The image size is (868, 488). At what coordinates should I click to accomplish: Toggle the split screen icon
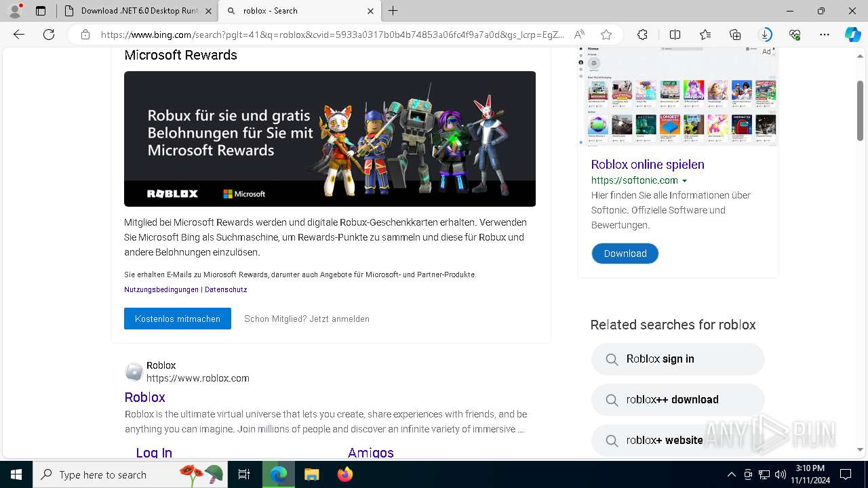(x=675, y=35)
